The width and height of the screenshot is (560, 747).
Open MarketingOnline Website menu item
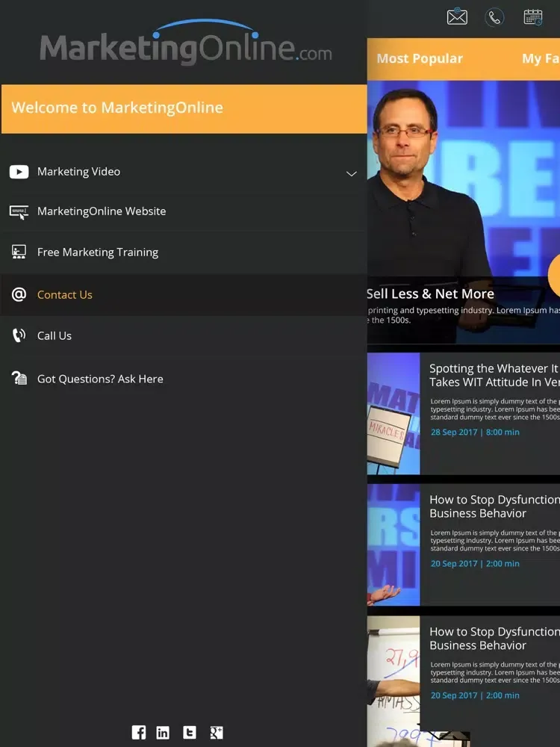point(184,211)
